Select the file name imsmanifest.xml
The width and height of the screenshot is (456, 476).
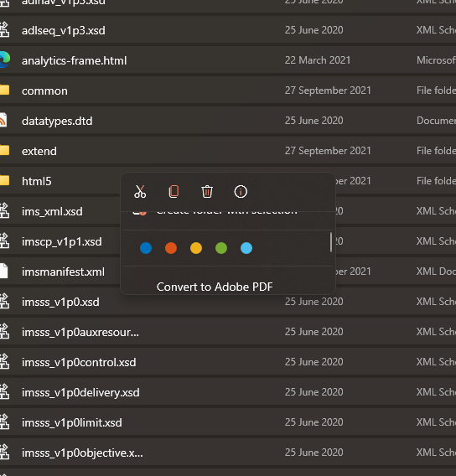(x=63, y=272)
